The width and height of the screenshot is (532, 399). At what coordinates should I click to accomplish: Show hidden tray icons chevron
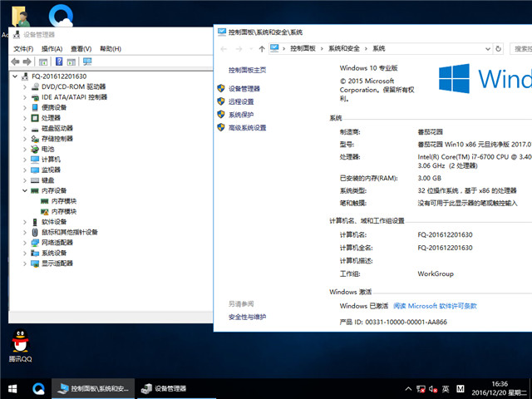click(408, 389)
